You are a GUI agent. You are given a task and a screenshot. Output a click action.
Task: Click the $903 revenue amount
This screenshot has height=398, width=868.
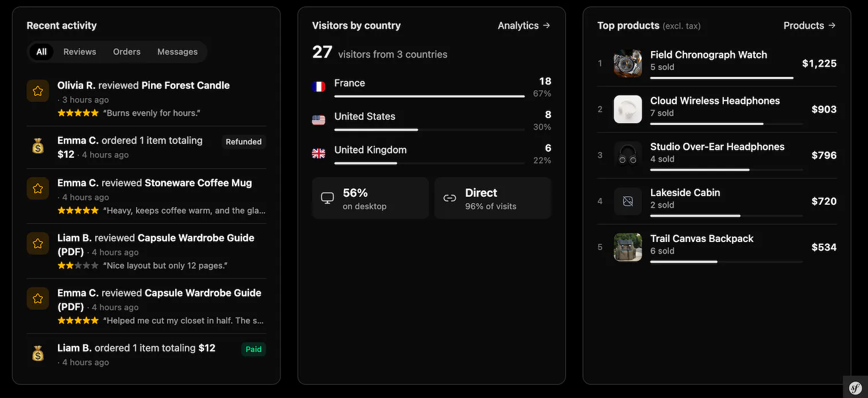824,110
